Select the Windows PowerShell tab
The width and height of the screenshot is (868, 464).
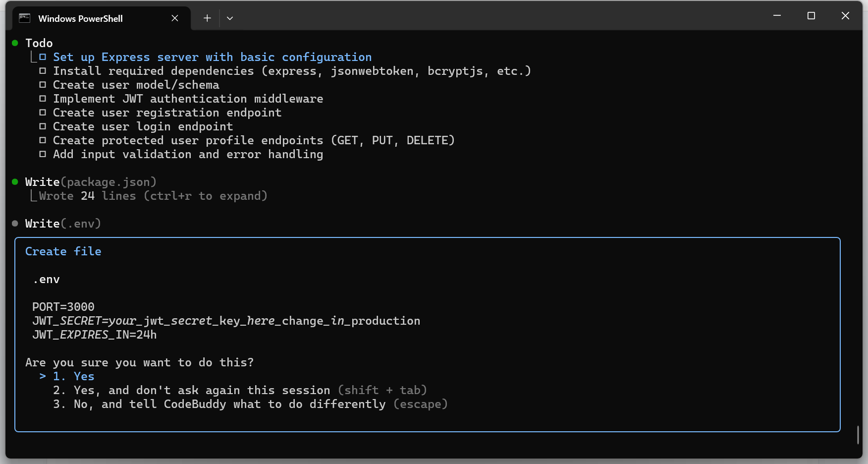coord(89,18)
